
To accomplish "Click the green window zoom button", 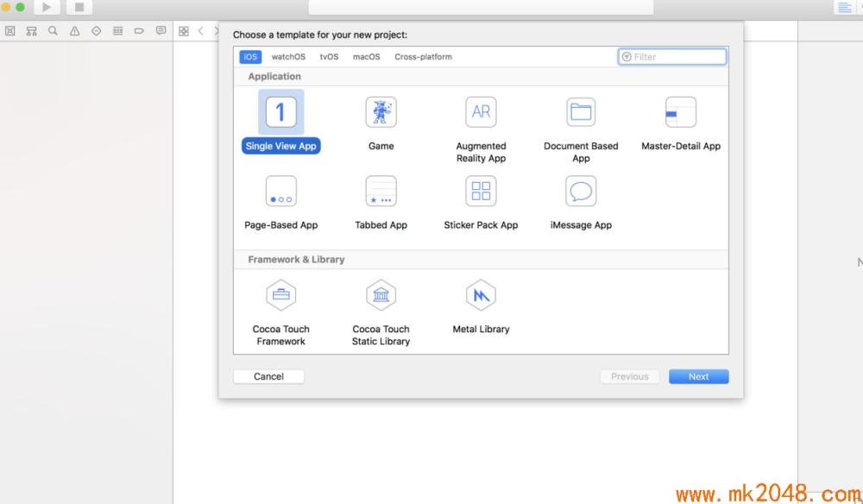I will [x=21, y=7].
